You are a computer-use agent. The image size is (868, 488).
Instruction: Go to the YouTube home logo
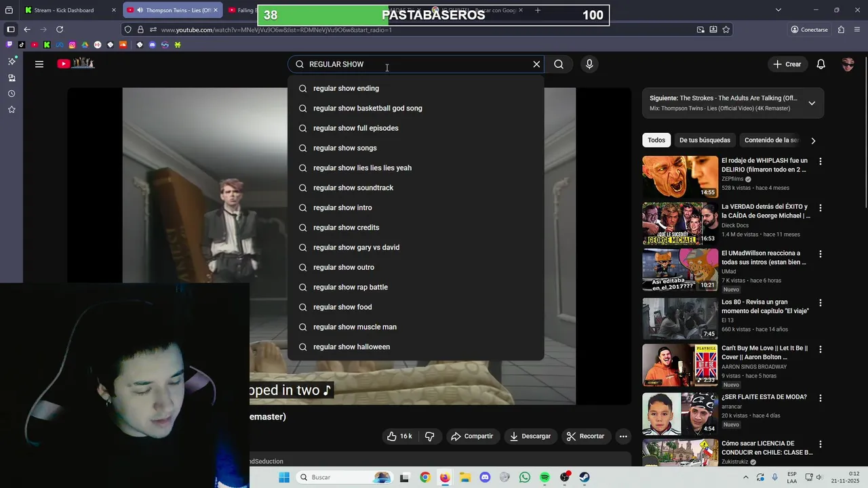pos(75,64)
